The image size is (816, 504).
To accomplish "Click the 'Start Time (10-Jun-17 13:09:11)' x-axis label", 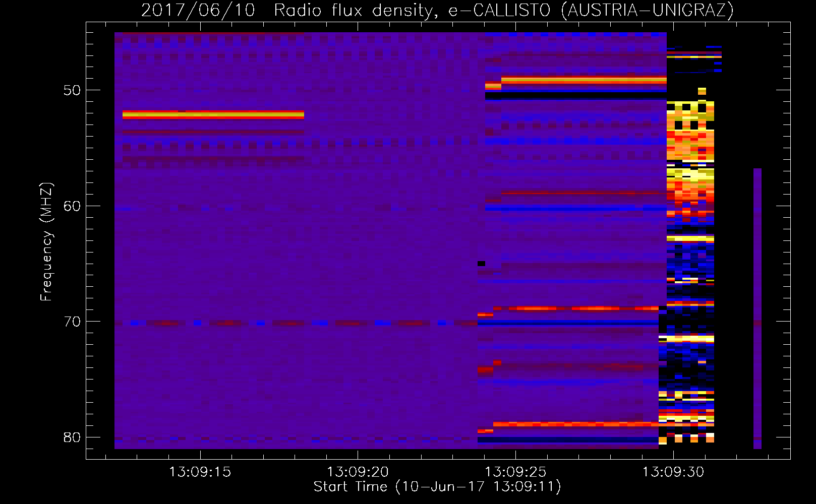I will [x=437, y=487].
